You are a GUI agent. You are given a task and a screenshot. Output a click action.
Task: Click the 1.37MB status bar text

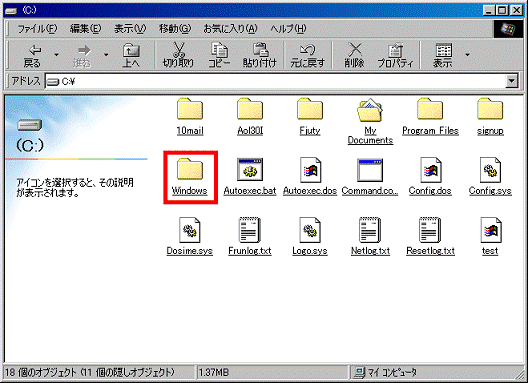[x=213, y=373]
